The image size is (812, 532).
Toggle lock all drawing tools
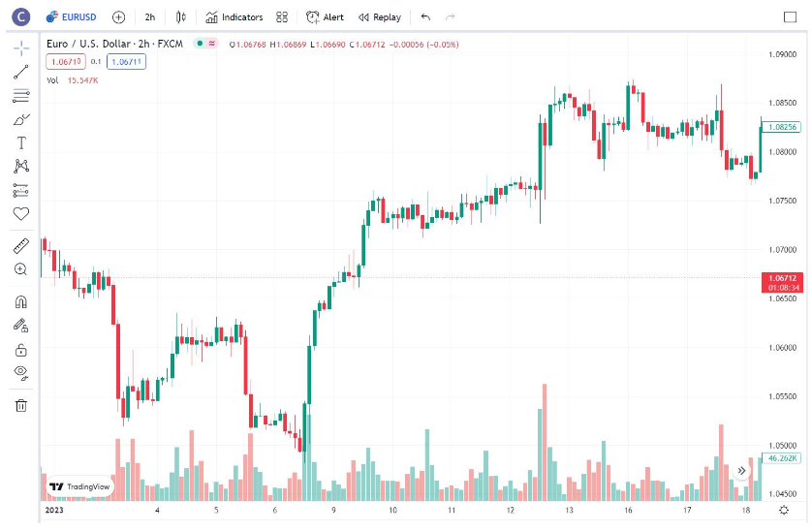click(20, 349)
